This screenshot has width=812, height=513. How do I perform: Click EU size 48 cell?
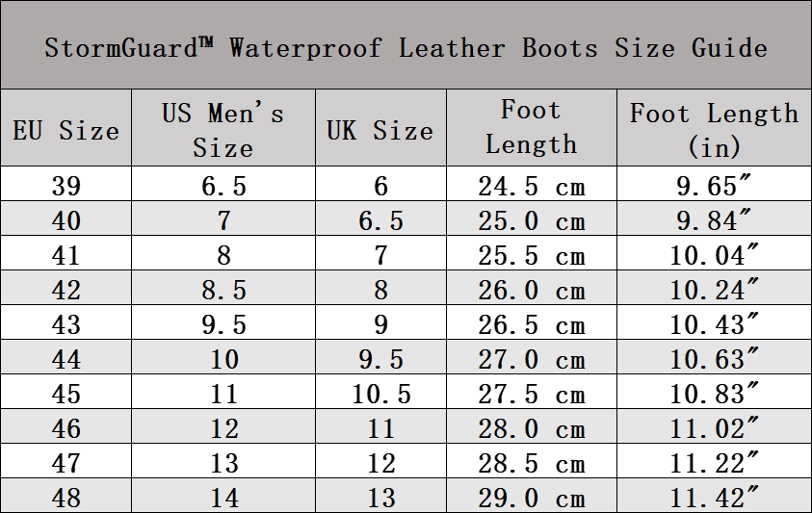[66, 496]
